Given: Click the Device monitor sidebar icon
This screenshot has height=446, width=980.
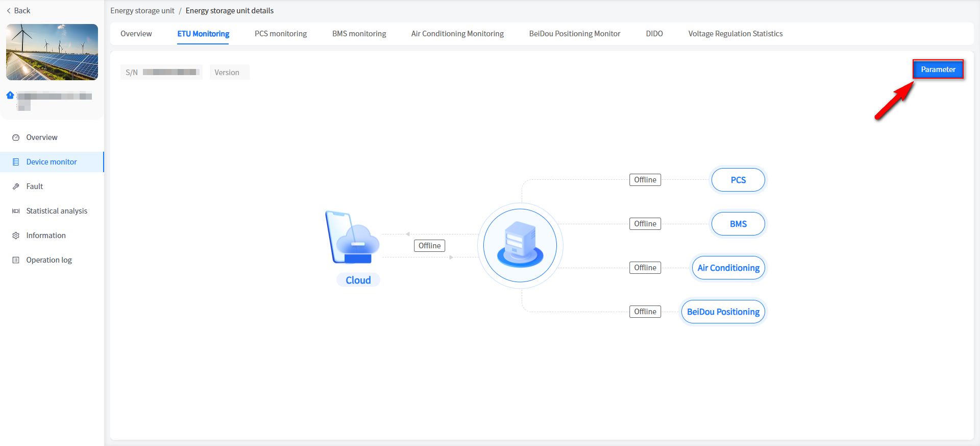Looking at the screenshot, I should point(16,162).
